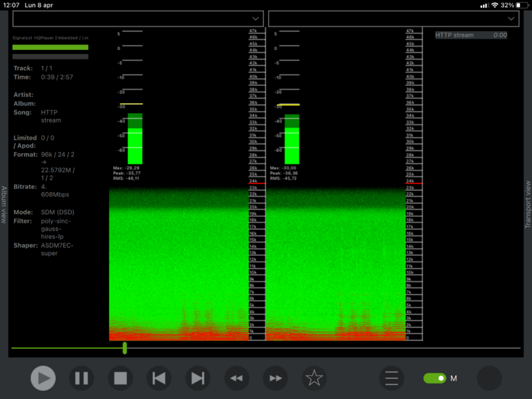Select HTTP stream in the queue
Viewport: 532px width, 399px height.
click(471, 35)
